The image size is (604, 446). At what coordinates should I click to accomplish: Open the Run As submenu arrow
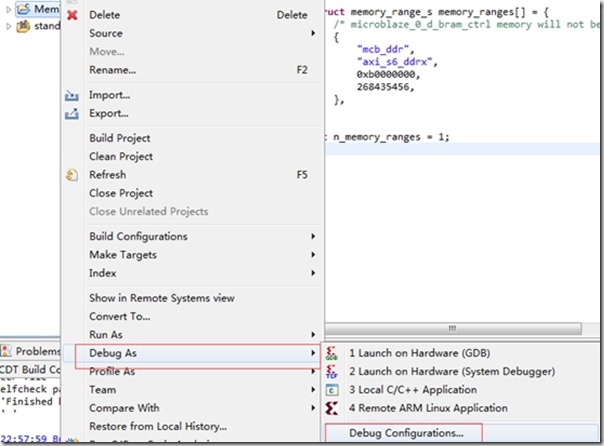(313, 335)
